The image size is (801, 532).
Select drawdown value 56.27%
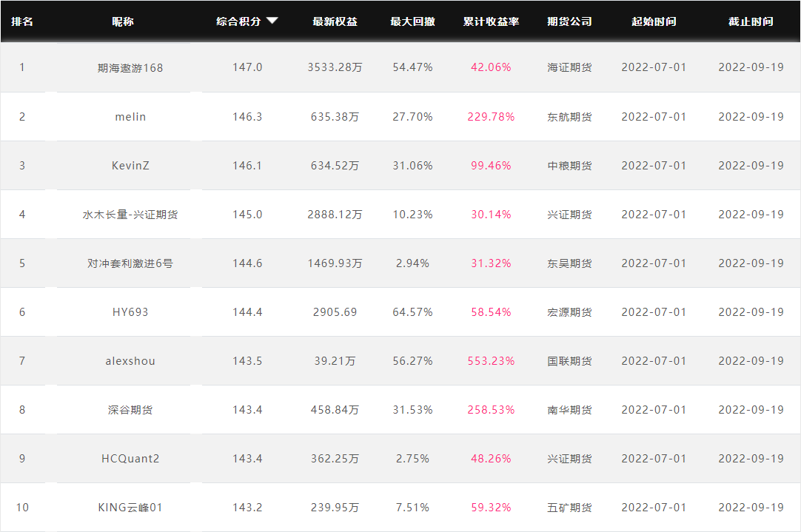413,361
